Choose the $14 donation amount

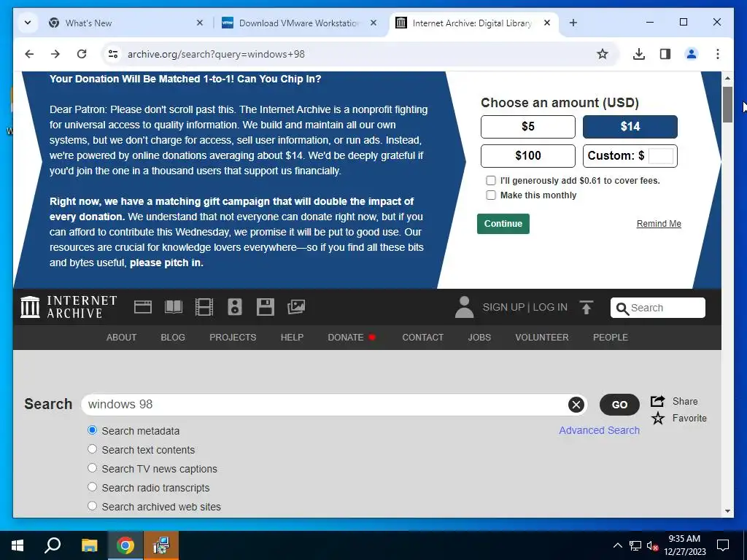(x=630, y=127)
